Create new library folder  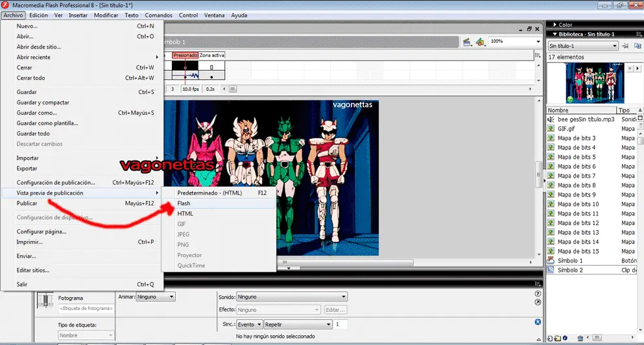(557, 339)
